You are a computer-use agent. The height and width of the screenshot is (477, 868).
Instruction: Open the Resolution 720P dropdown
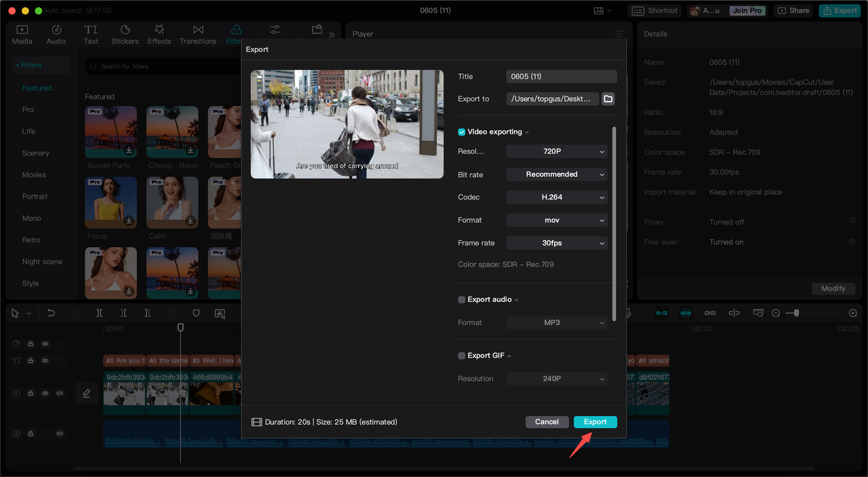[556, 151]
